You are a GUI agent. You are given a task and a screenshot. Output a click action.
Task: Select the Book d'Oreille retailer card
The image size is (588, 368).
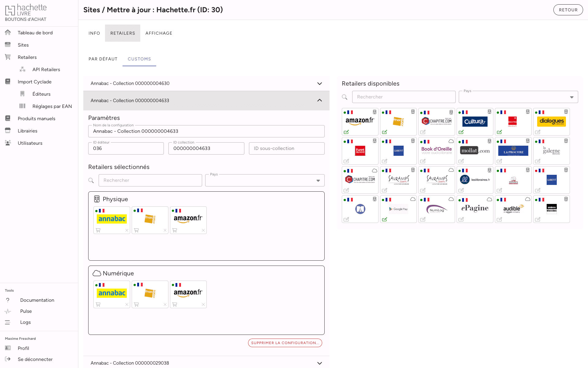[x=437, y=151]
